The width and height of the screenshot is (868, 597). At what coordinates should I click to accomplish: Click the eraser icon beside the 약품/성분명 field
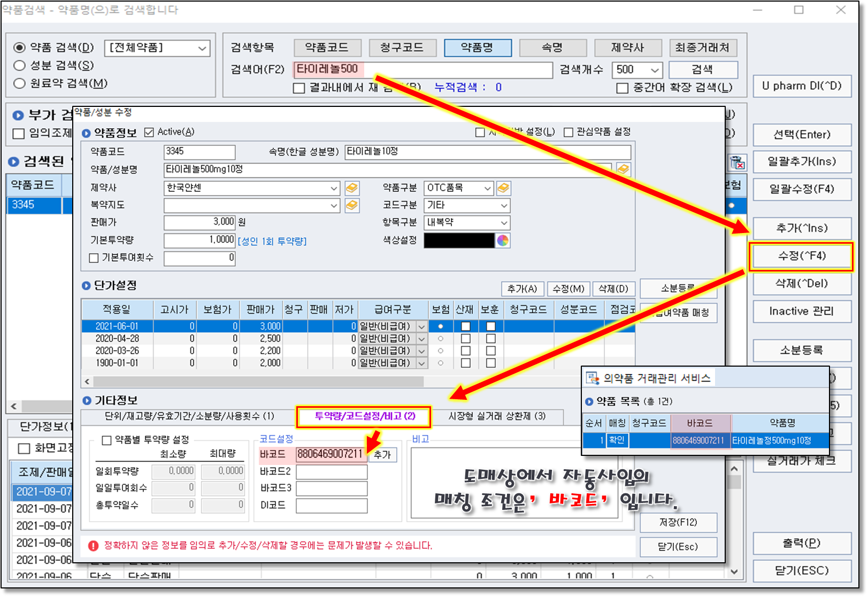623,169
